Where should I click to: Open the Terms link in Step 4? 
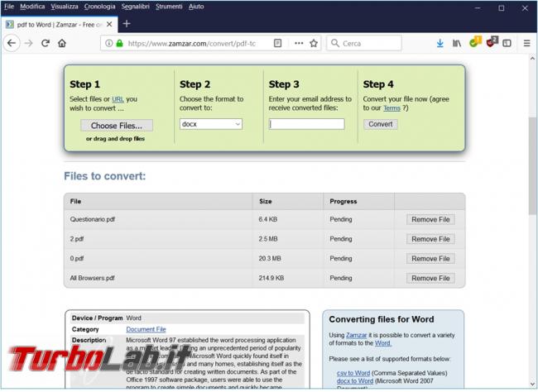click(391, 108)
